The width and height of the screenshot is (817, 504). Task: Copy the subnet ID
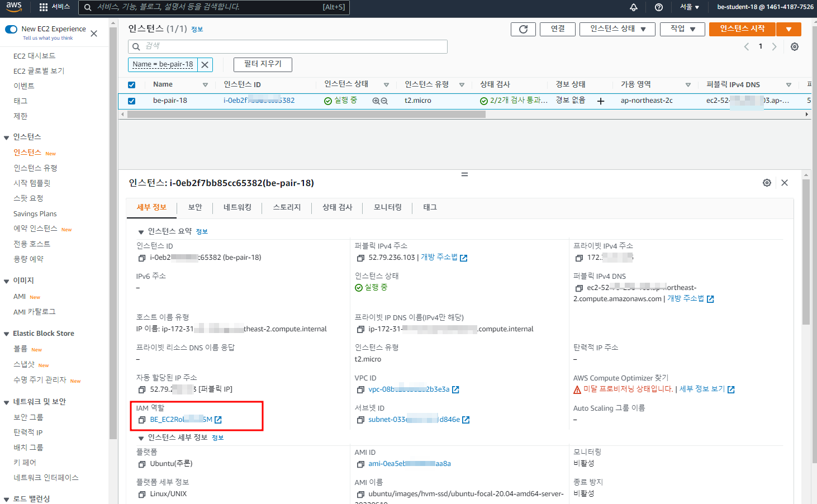360,420
